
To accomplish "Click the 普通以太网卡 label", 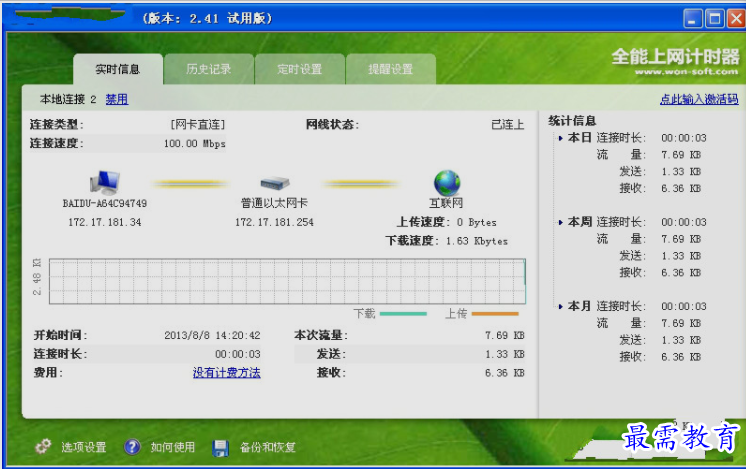I will (x=275, y=203).
